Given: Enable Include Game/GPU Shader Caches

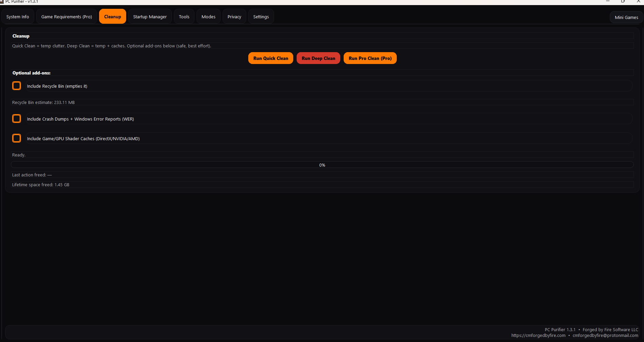Looking at the screenshot, I should pos(16,138).
